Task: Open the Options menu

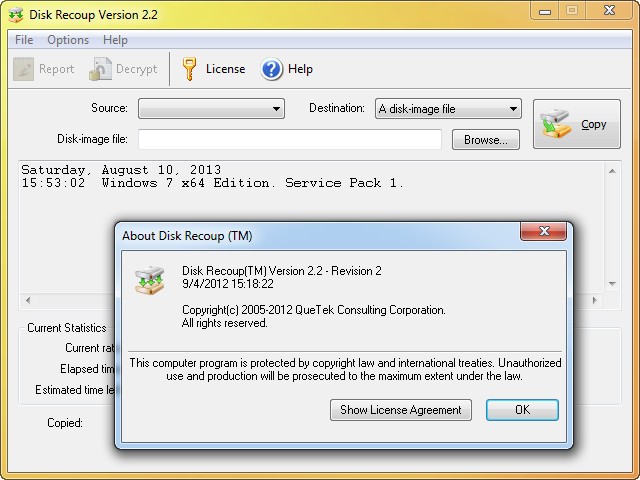Action: 68,40
